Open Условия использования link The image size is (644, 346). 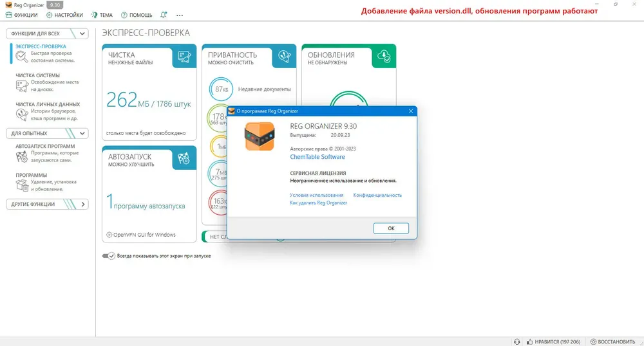coord(317,195)
